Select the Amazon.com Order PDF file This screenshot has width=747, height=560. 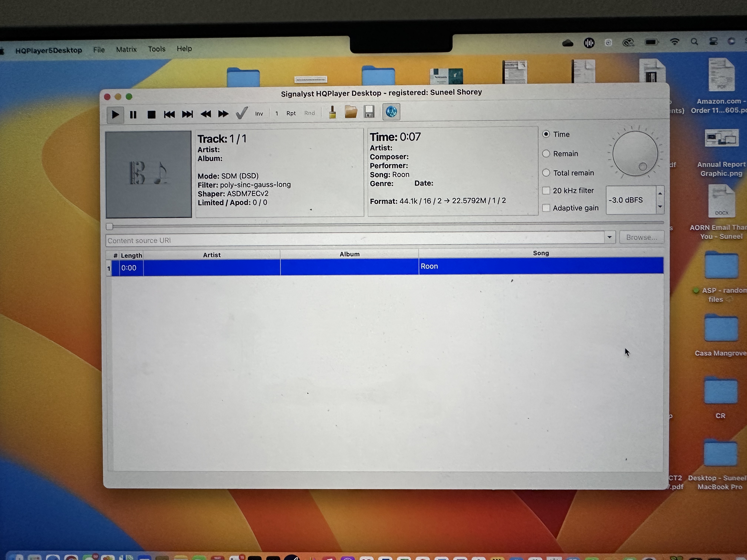pos(722,75)
